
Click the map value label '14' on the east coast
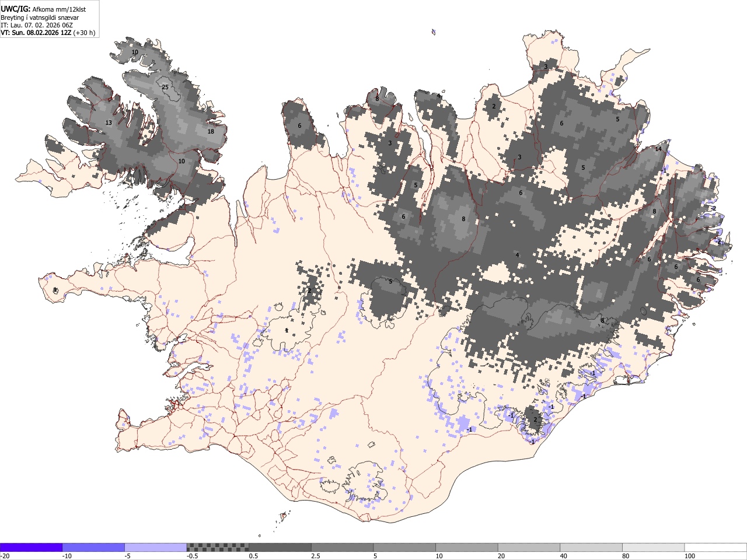coord(658,149)
